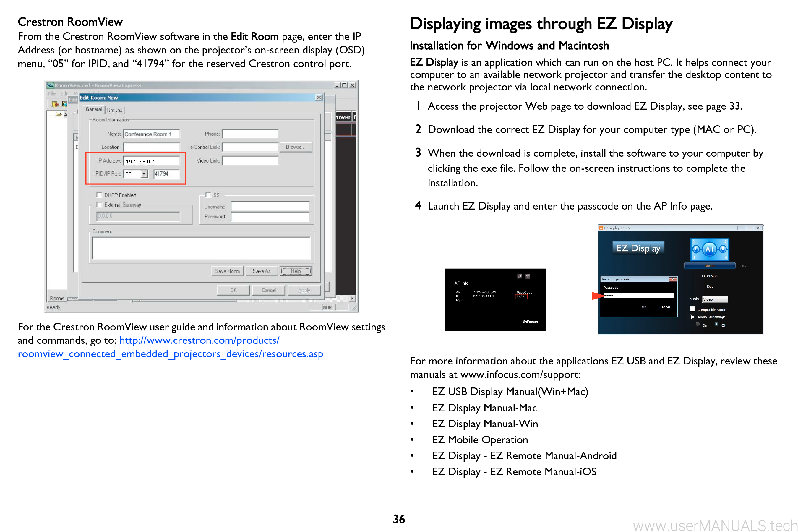Select Audio Streaming On radio button
798x532 pixels.
tap(698, 325)
